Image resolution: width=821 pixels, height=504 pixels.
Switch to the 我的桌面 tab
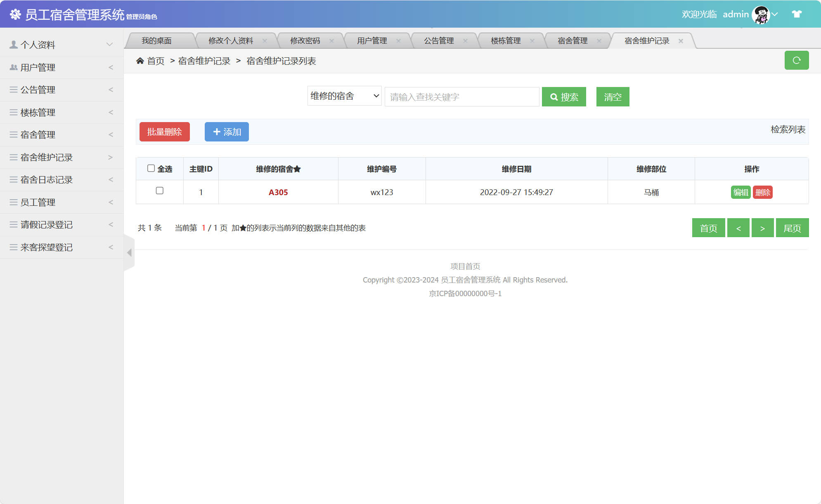(157, 40)
